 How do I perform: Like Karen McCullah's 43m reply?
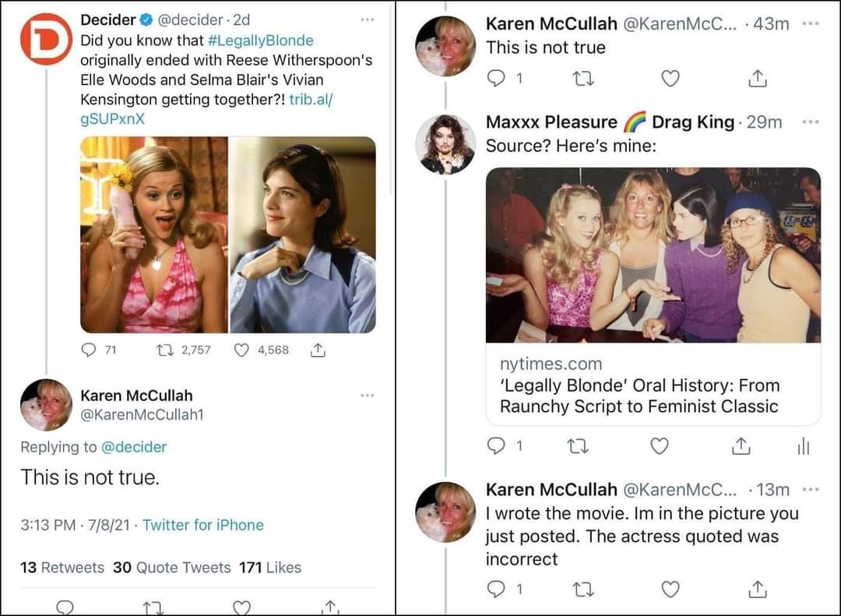(x=670, y=78)
